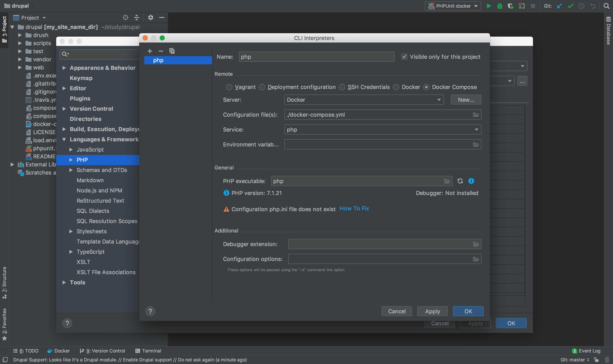
Task: Expand Configuration options field editor
Action: (476, 259)
